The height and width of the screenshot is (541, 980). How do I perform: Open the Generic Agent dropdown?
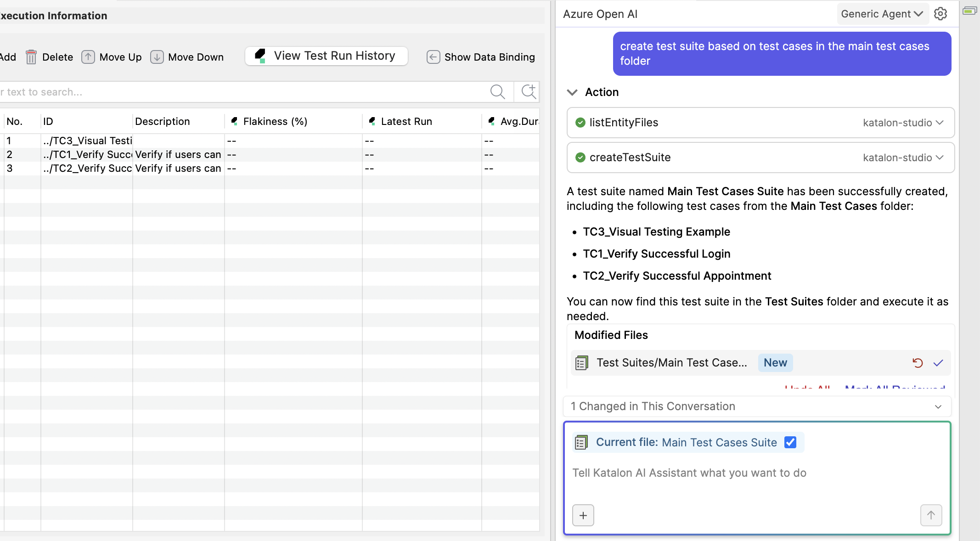(882, 14)
